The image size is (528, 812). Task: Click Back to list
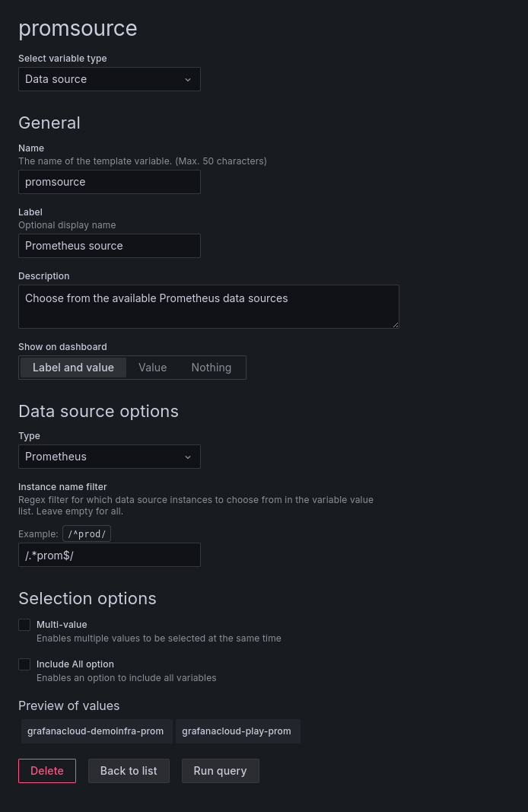point(128,770)
